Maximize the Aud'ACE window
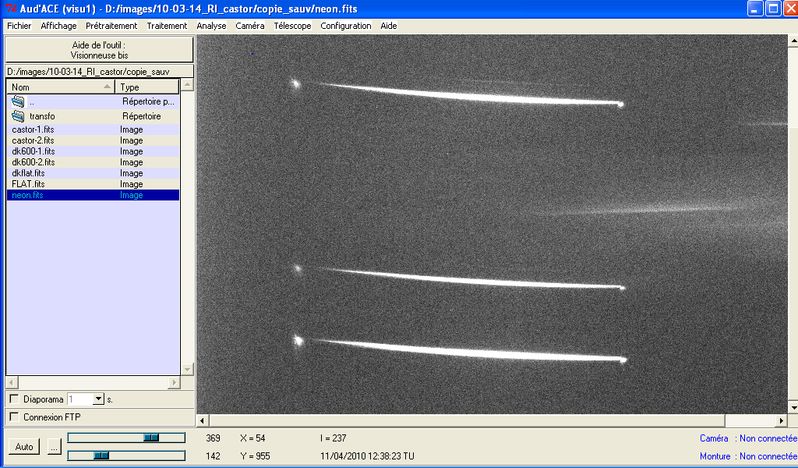 [773, 9]
